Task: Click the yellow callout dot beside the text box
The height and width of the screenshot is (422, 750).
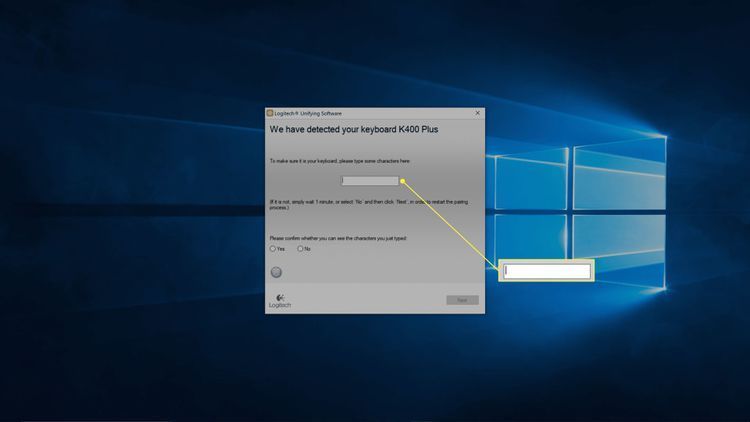Action: pyautogui.click(x=402, y=181)
